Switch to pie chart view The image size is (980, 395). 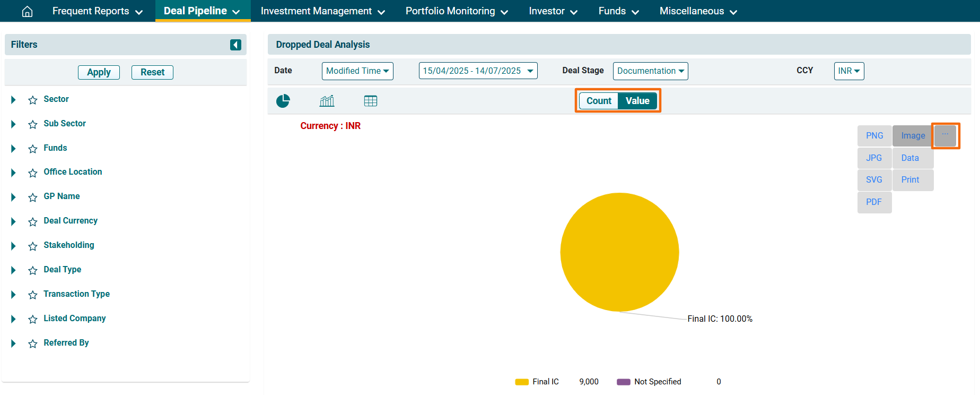pyautogui.click(x=283, y=101)
